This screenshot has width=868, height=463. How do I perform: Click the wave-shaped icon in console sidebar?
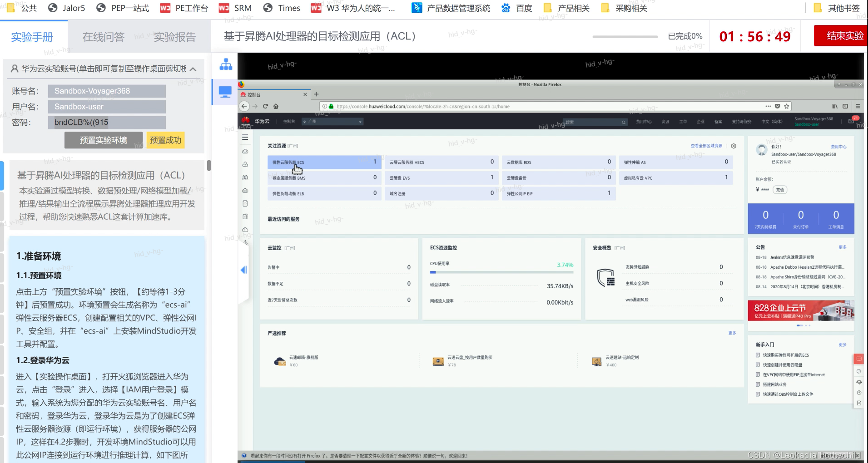(245, 177)
